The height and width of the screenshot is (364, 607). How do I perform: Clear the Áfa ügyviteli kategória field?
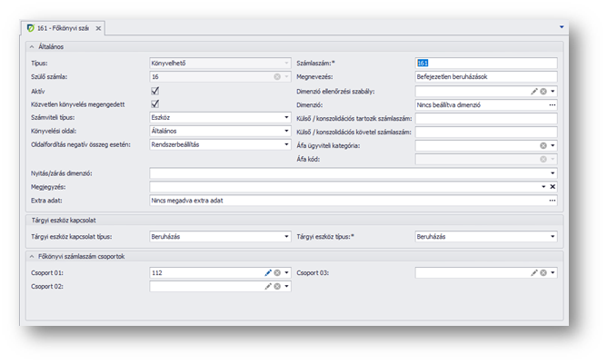[x=542, y=145]
